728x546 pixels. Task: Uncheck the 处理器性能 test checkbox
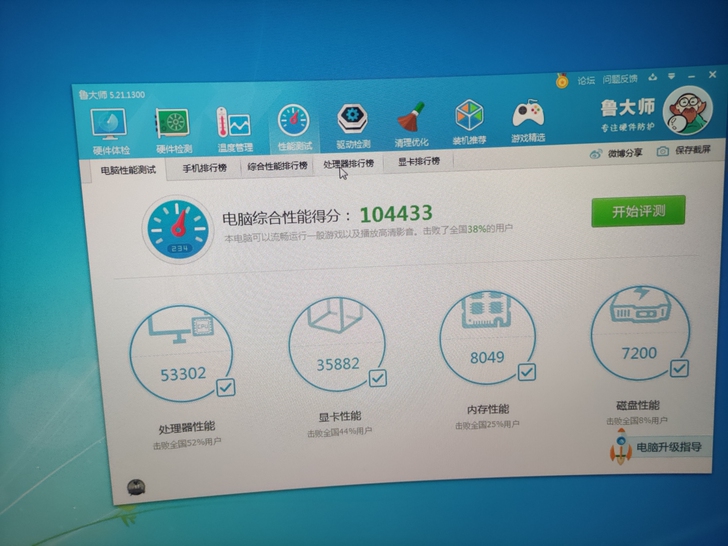click(226, 387)
